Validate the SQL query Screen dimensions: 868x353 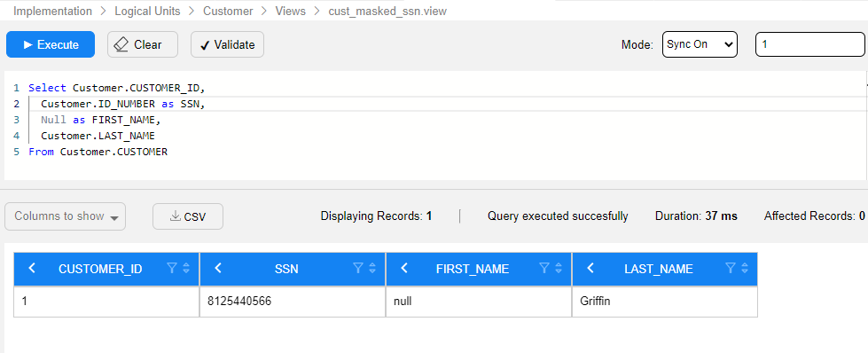click(227, 44)
